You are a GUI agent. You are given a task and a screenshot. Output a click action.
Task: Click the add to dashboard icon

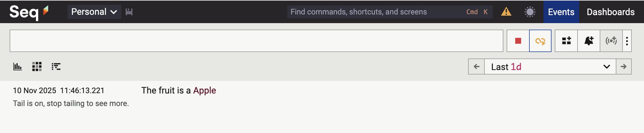[566, 41]
